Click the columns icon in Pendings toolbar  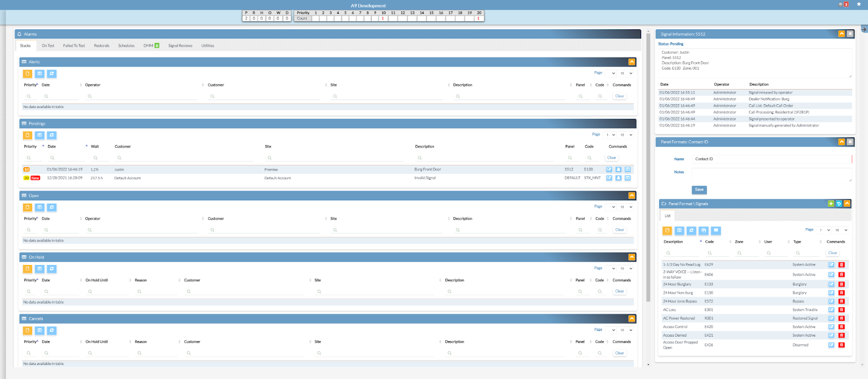[x=40, y=135]
